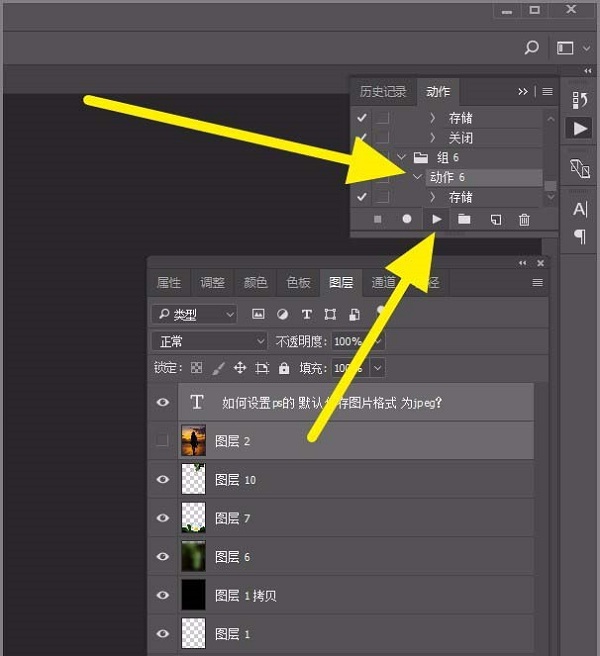Hide the text layer 如何设置ps的默认
The image size is (600, 656).
pyautogui.click(x=163, y=402)
